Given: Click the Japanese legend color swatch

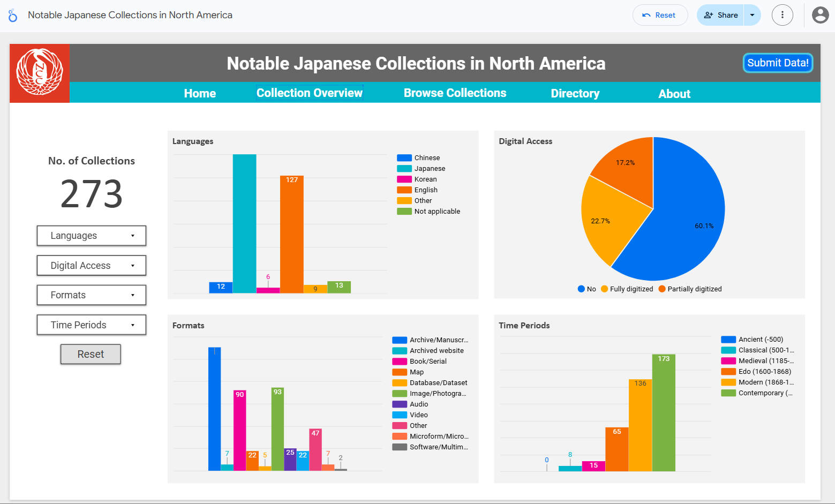Looking at the screenshot, I should pos(404,169).
